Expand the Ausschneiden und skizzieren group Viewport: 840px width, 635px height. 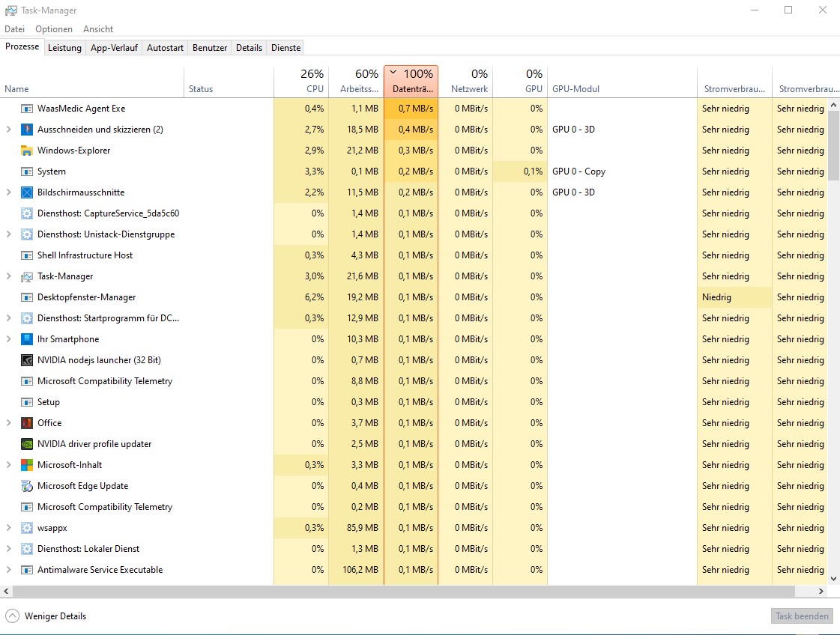click(8, 129)
